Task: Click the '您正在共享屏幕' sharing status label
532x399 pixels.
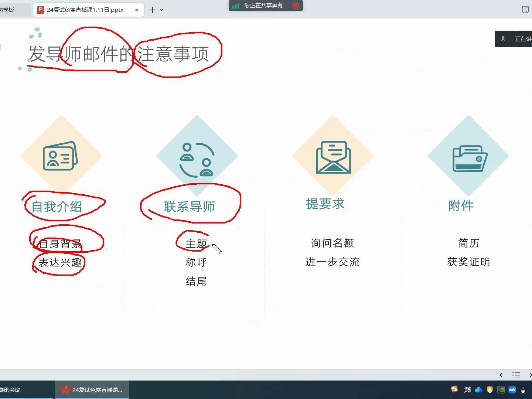Action: 263,6
